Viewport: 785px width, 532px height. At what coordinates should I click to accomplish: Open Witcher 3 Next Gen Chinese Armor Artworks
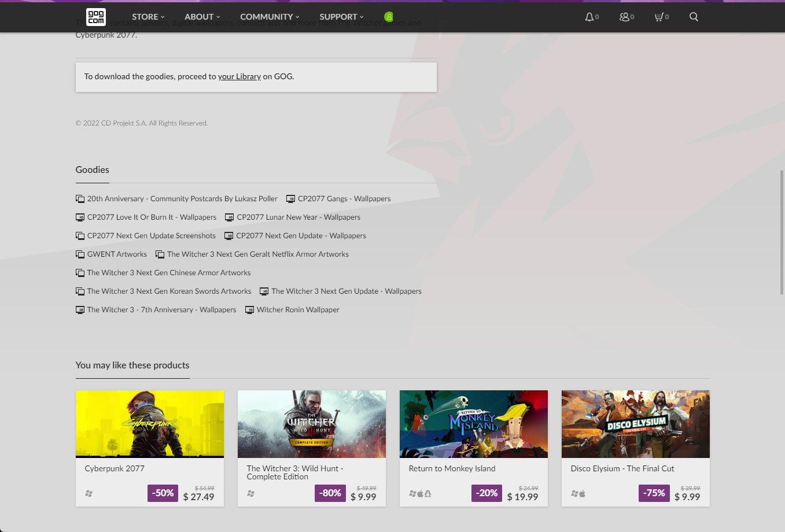coord(169,273)
